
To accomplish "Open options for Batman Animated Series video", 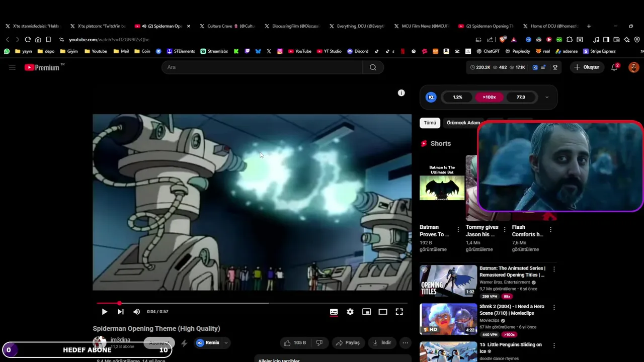I will point(554,269).
